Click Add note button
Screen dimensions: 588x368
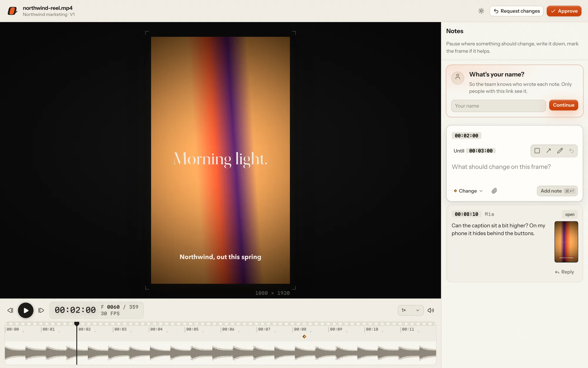pos(557,191)
